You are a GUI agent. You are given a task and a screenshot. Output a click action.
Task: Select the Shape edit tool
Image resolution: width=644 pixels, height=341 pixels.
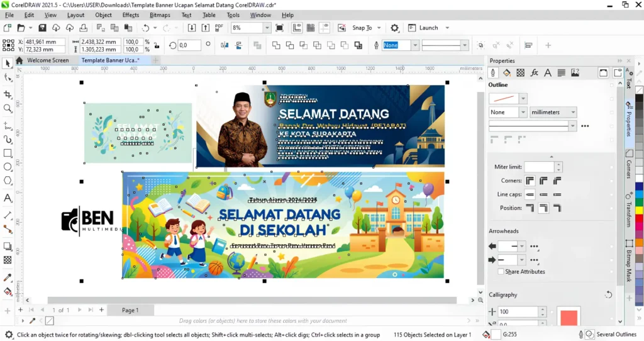(8, 77)
